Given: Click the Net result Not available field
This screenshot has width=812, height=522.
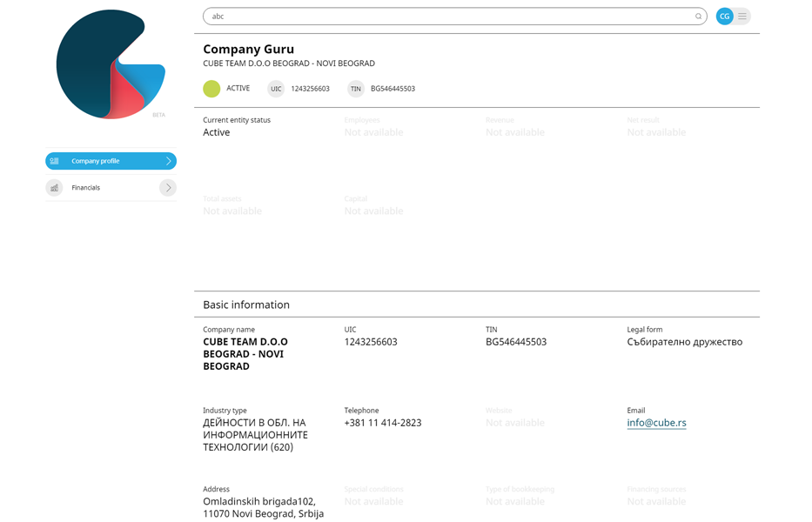Looking at the screenshot, I should coord(656,132).
